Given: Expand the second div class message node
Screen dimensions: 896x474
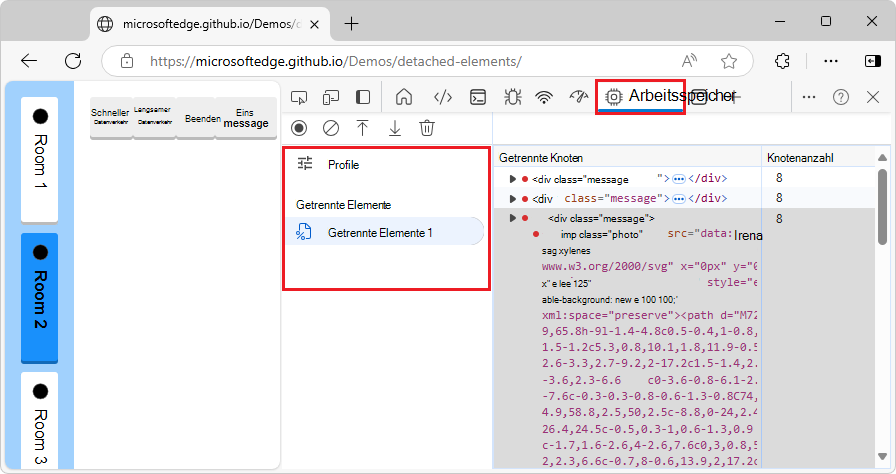Looking at the screenshot, I should (x=513, y=198).
